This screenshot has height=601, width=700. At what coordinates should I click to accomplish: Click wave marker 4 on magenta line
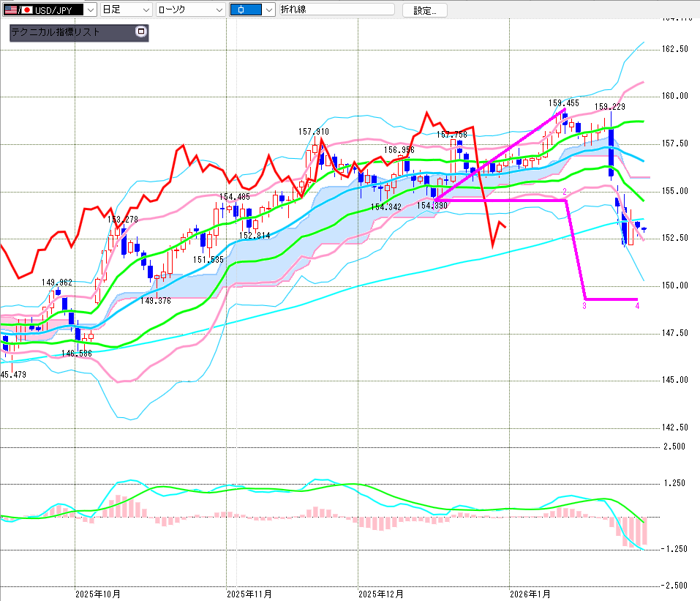[638, 306]
